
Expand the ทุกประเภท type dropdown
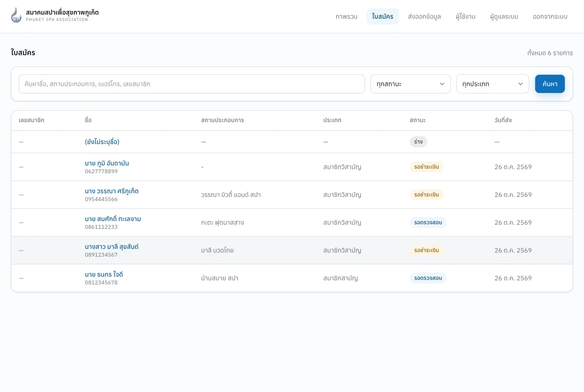(x=492, y=84)
